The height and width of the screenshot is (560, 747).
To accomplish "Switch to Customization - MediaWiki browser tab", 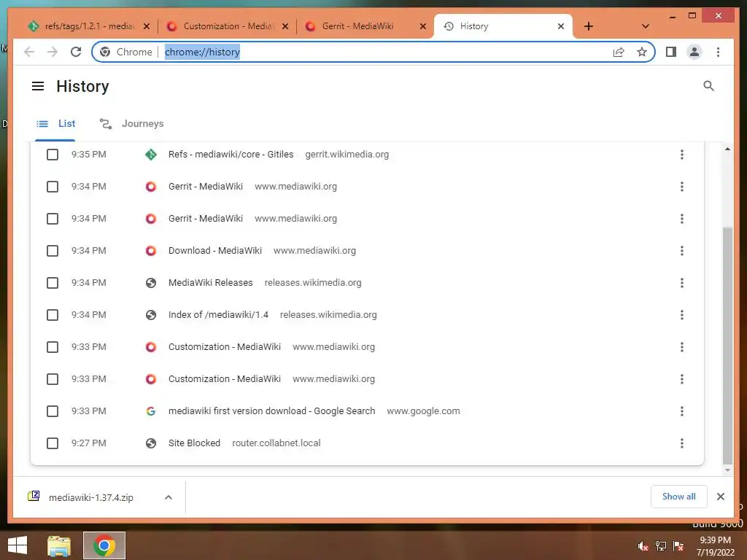I will click(x=228, y=26).
